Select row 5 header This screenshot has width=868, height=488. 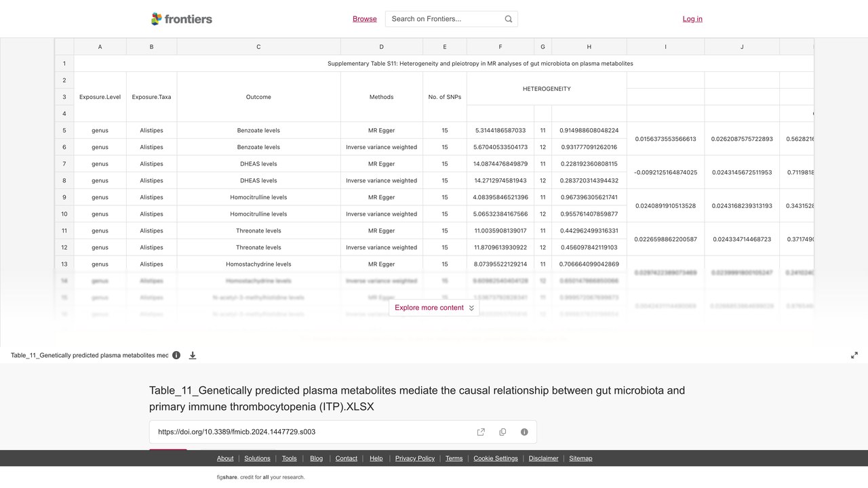[64, 130]
